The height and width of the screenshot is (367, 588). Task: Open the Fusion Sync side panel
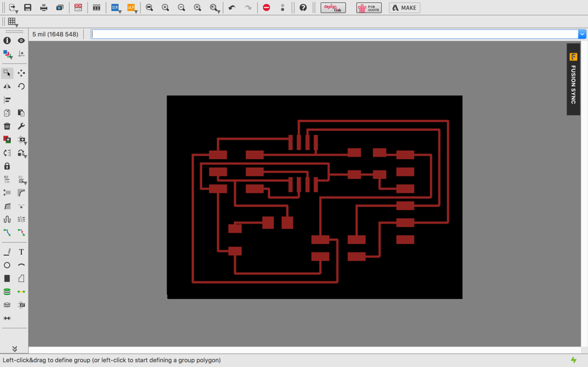click(573, 79)
